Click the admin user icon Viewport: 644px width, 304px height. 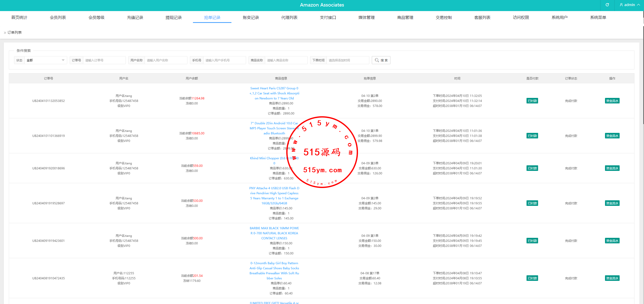[621, 5]
